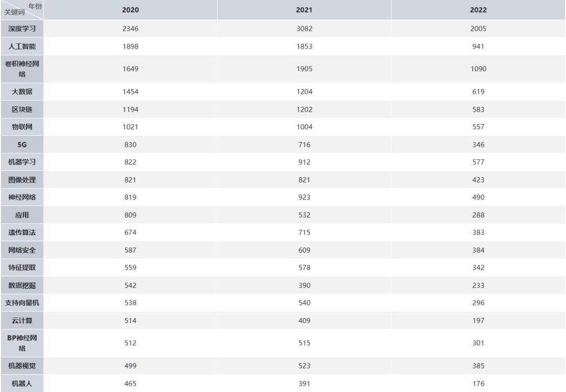The width and height of the screenshot is (566, 392).
Task: Click the value 809 for 应用
Action: click(130, 215)
